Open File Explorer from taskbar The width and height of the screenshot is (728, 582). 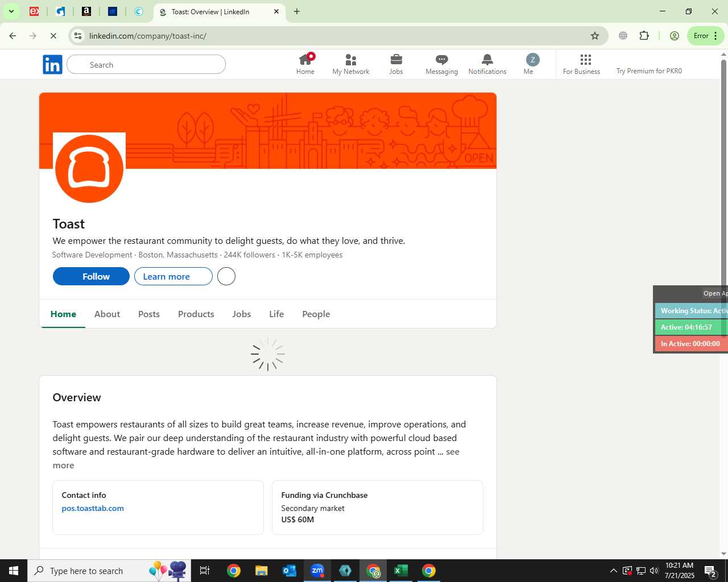coord(261,571)
